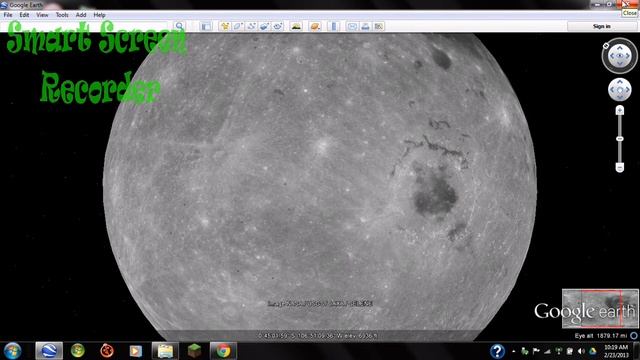This screenshot has height=360, width=640.
Task: Open the Help menu
Action: click(x=99, y=15)
